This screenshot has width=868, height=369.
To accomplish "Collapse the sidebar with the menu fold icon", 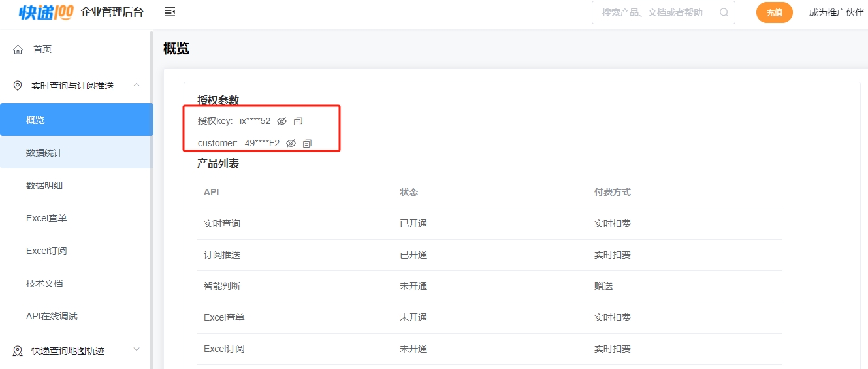I will pos(170,12).
